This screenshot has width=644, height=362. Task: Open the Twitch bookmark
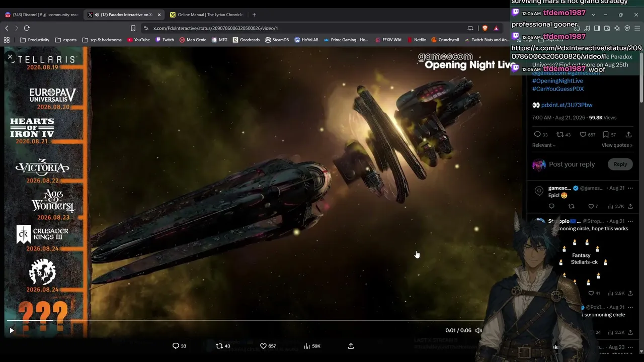pyautogui.click(x=165, y=40)
